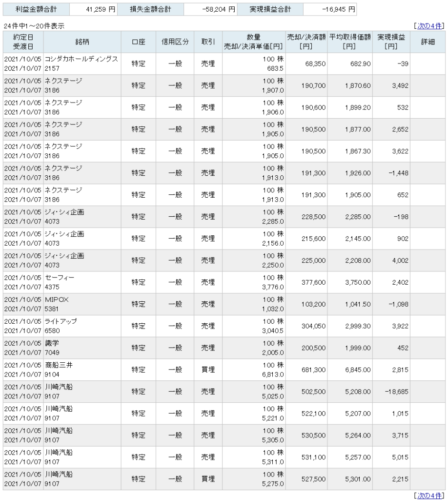448x500 pixels.
Task: Select the 詳細 column header
Action: [428, 42]
